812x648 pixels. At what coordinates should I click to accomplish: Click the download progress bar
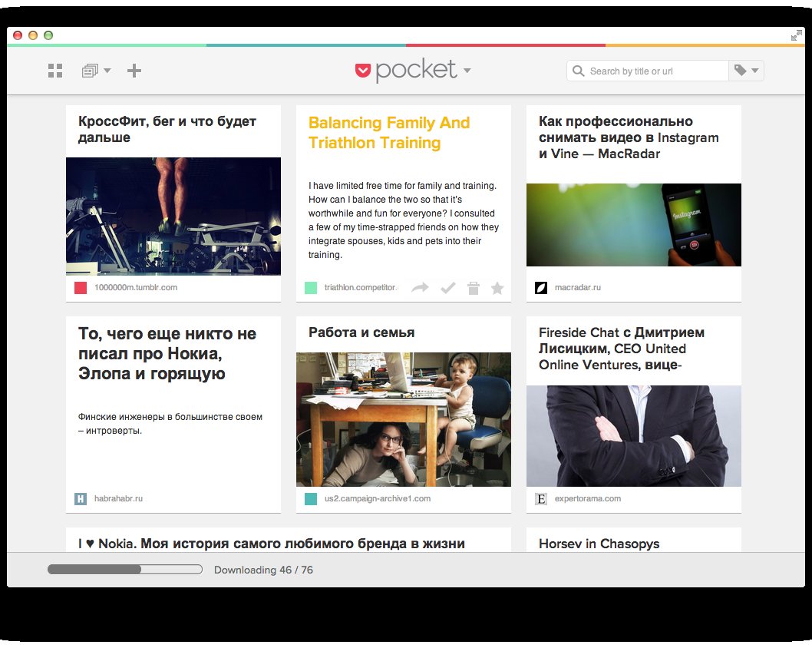click(125, 569)
